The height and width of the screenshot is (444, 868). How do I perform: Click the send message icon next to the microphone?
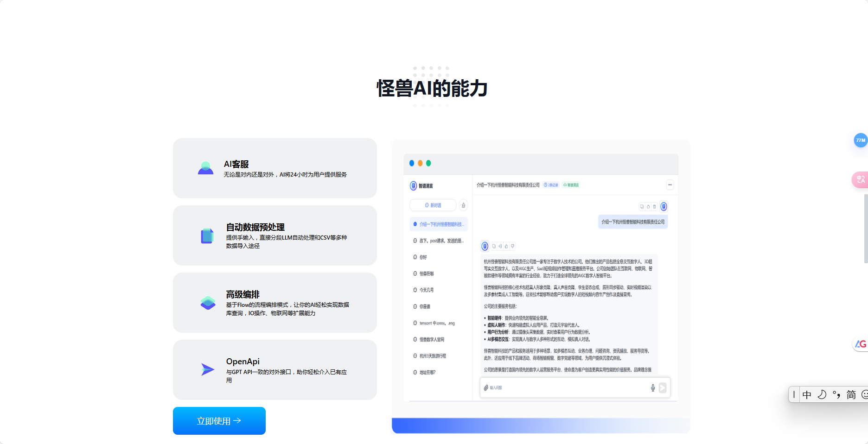pyautogui.click(x=663, y=387)
